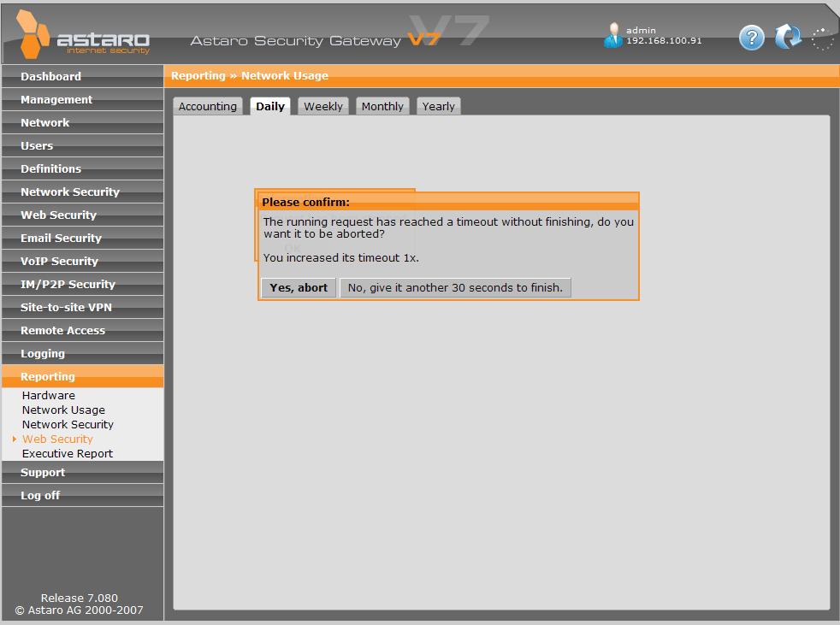Open the Management menu section

82,99
